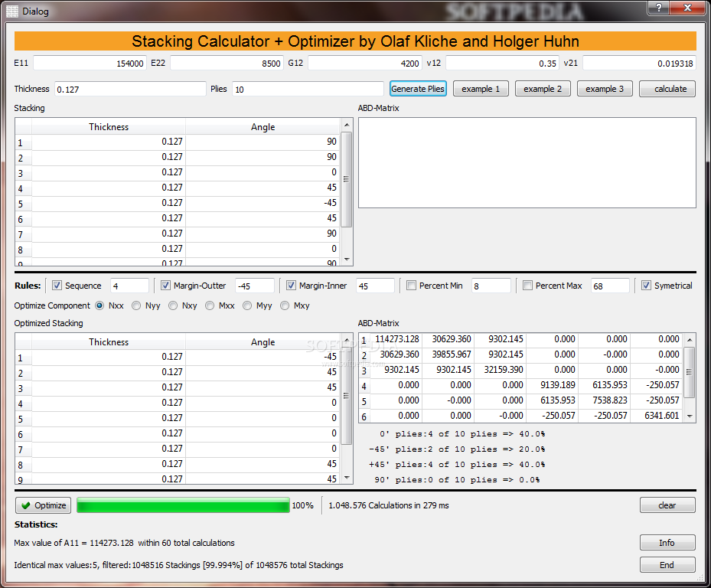Click the Optimized Stacking scroll up arrow
The width and height of the screenshot is (711, 588).
[x=347, y=340]
